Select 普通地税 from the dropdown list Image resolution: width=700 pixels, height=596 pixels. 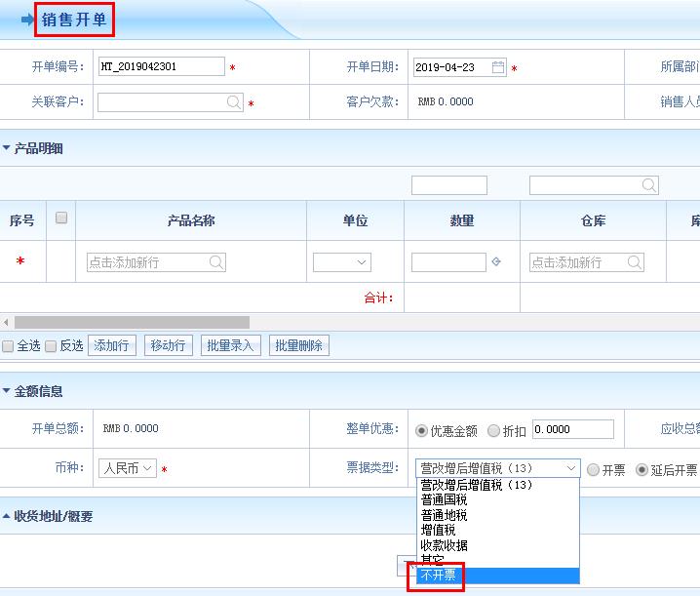click(x=498, y=515)
